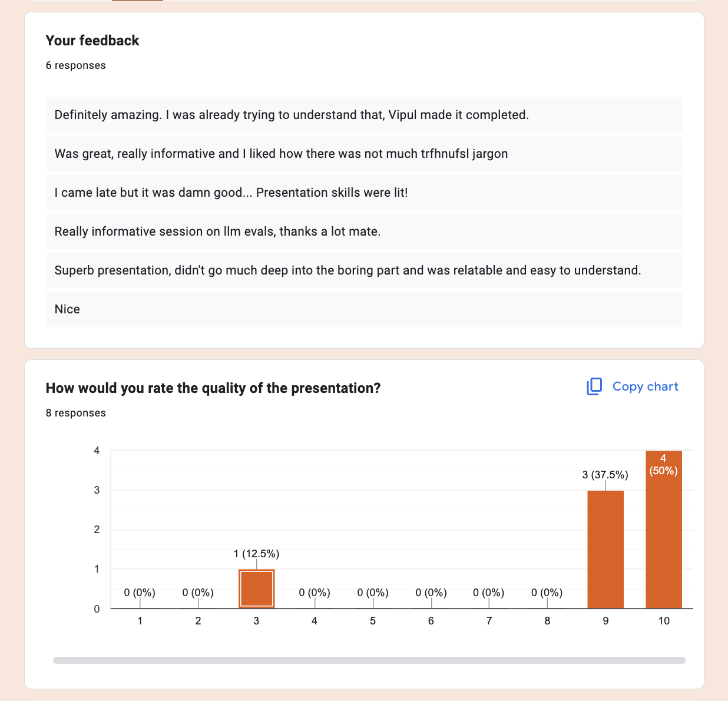
Task: Select the feedback mentioning 'trfhnufsl jargon'
Action: (x=364, y=154)
